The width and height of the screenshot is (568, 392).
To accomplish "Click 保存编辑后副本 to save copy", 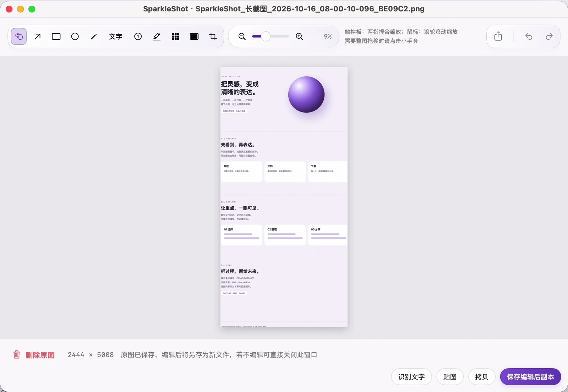I will tap(530, 377).
